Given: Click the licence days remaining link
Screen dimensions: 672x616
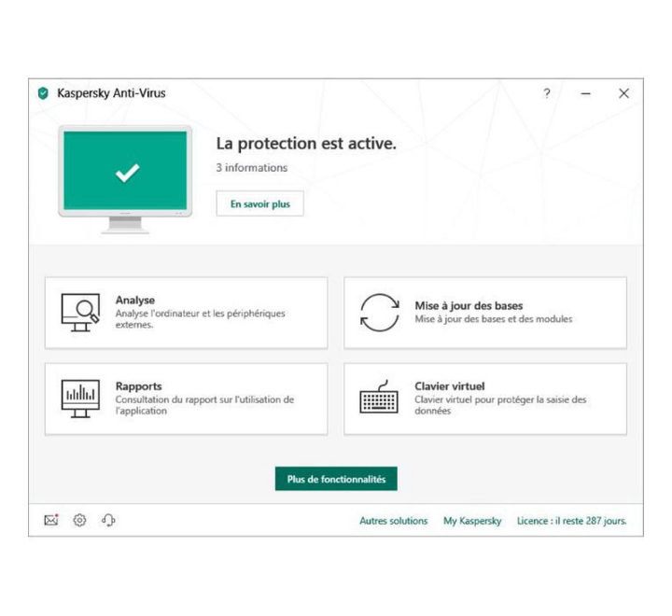Looking at the screenshot, I should (x=571, y=521).
